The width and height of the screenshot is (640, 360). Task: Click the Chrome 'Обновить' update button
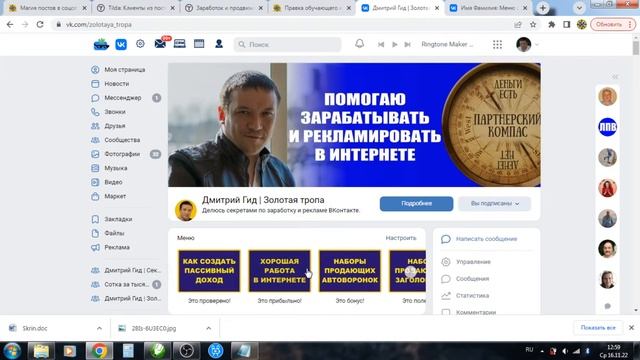(x=612, y=24)
